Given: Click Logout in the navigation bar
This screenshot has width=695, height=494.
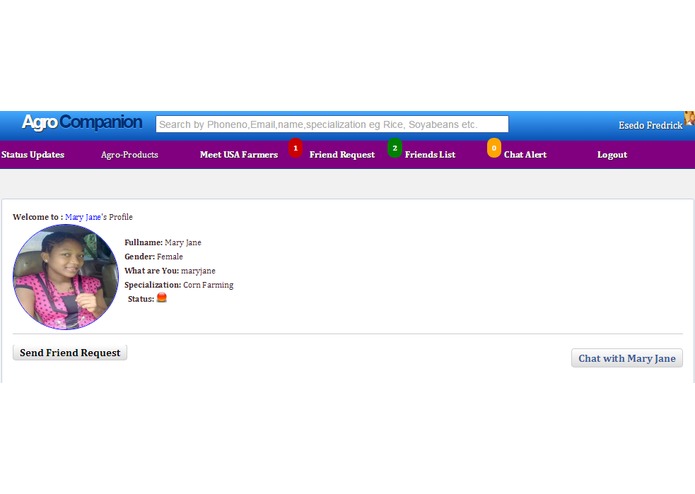Looking at the screenshot, I should [x=612, y=155].
